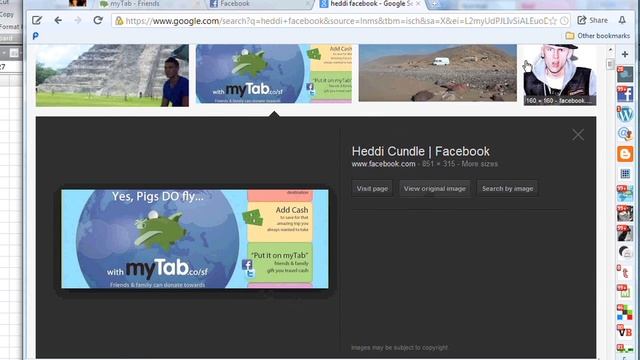The height and width of the screenshot is (360, 640).
Task: Open the WordPress icon in sidebar
Action: pos(624,114)
